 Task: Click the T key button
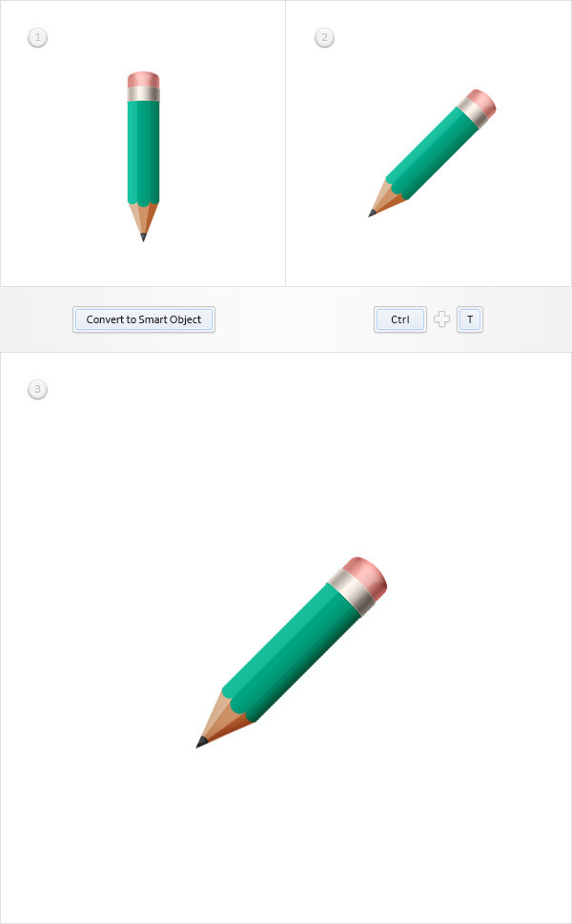click(x=469, y=319)
